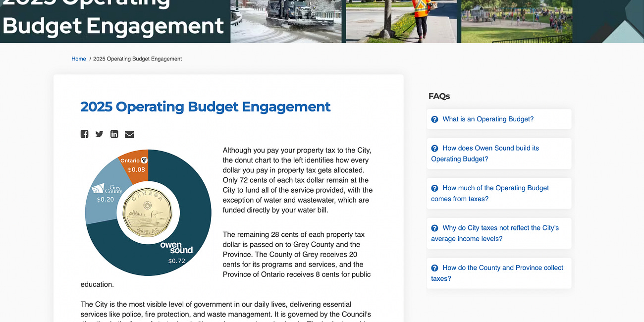Image resolution: width=644 pixels, height=322 pixels.
Task: Open 'Why do City taxes not reflect' FAQ
Action: click(495, 233)
